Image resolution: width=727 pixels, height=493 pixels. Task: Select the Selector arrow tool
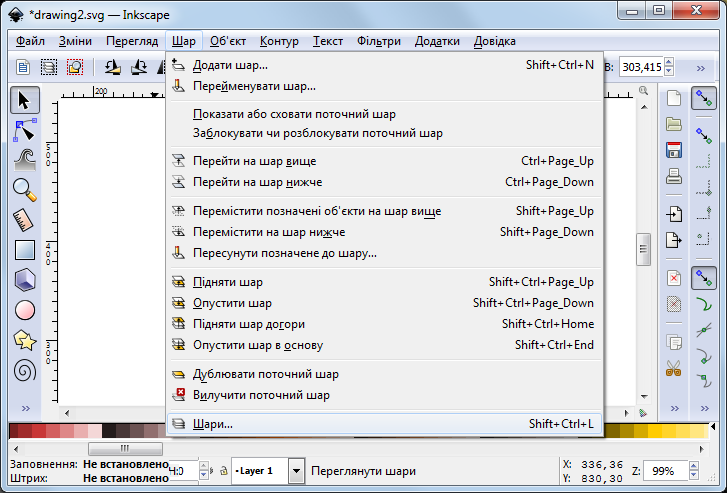click(x=25, y=100)
